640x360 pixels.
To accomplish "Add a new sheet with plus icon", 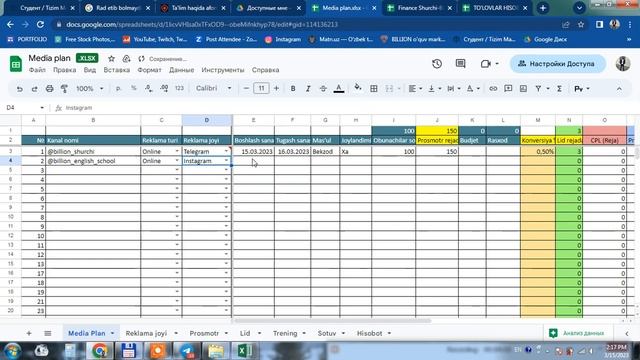I will pyautogui.click(x=29, y=333).
